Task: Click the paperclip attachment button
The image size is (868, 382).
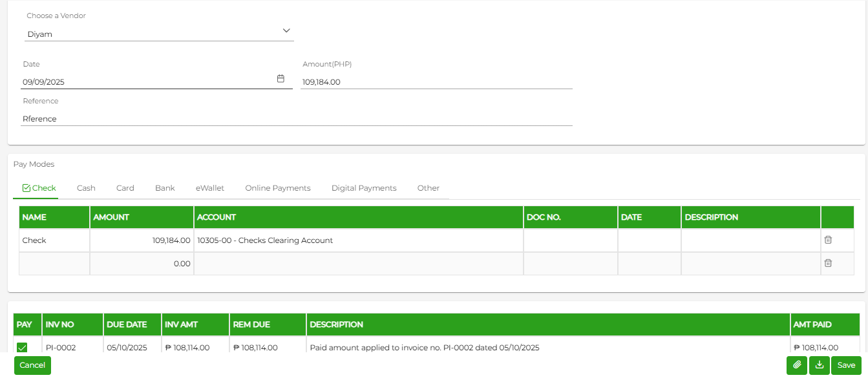Action: [797, 365]
